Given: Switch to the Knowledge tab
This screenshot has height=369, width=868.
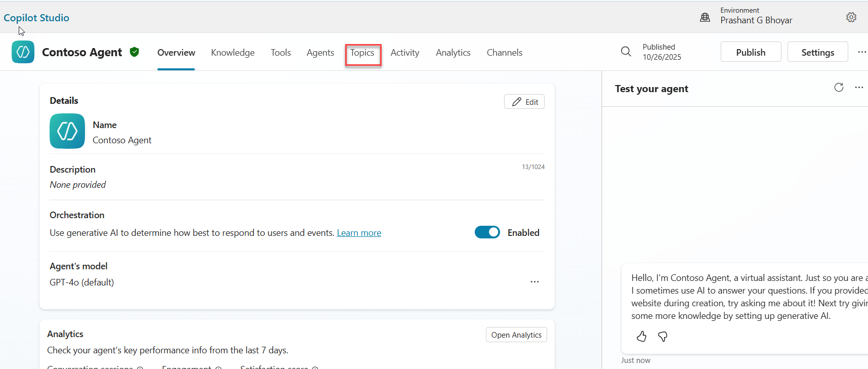Looking at the screenshot, I should [x=233, y=53].
